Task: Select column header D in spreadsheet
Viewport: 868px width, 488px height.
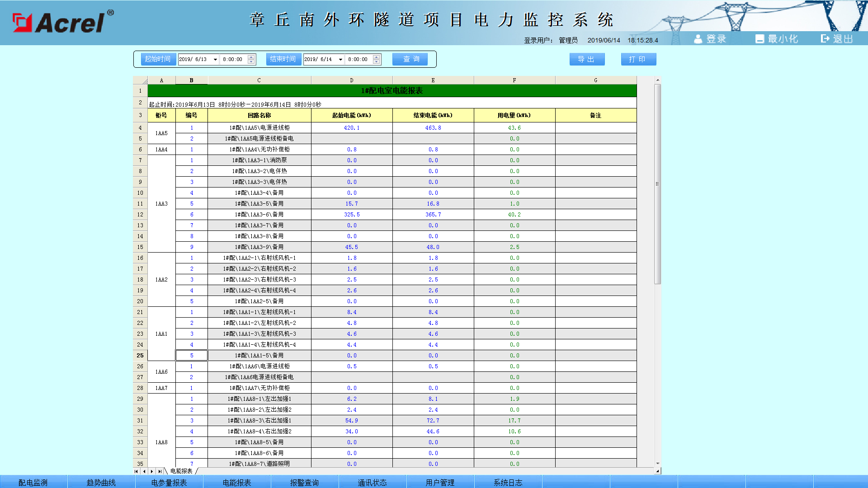Action: point(351,80)
